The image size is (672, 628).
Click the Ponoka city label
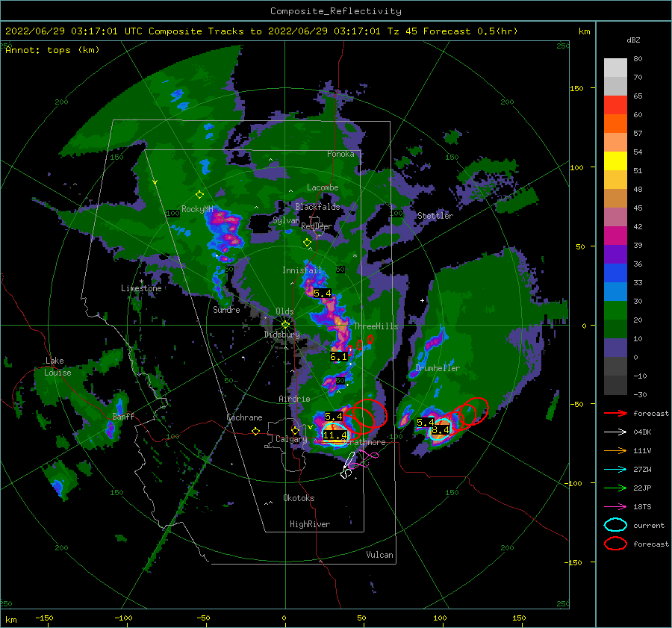[x=340, y=154]
